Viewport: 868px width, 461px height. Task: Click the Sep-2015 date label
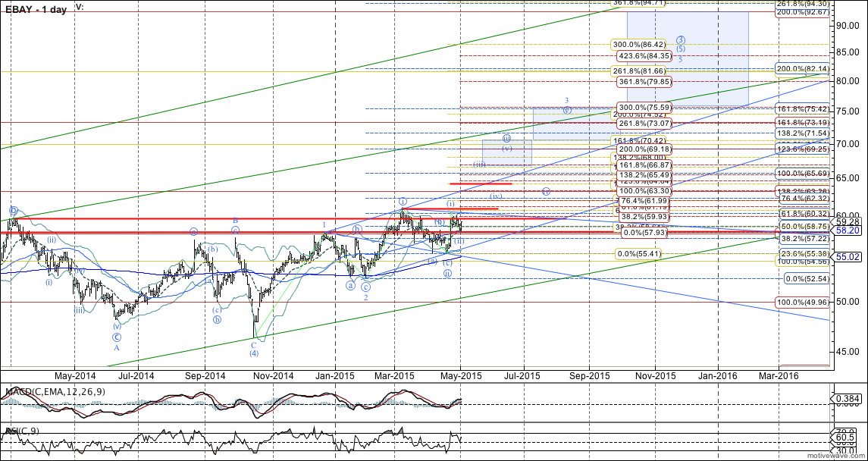pyautogui.click(x=588, y=375)
